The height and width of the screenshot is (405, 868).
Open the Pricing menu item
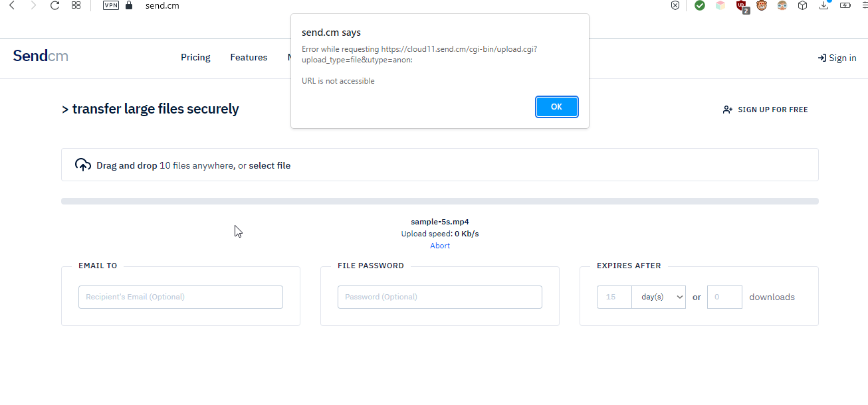(x=195, y=57)
